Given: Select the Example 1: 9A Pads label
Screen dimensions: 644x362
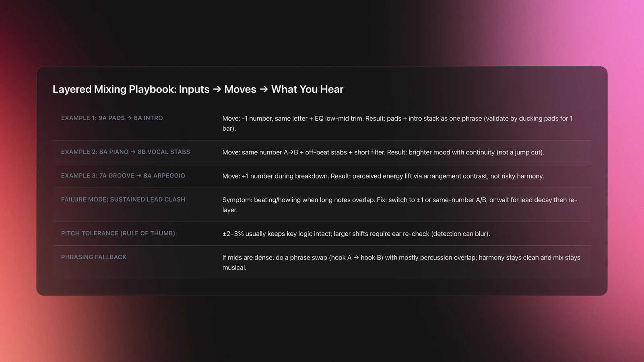Looking at the screenshot, I should (112, 118).
